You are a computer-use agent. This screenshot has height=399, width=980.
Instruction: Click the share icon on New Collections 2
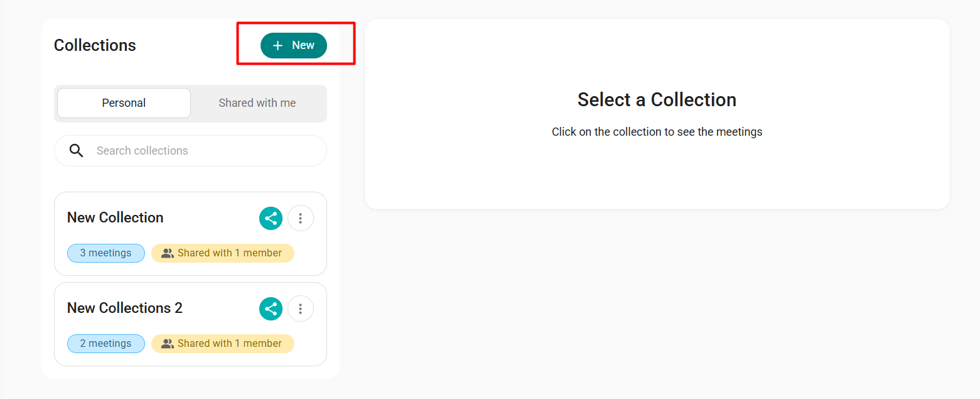click(x=271, y=309)
